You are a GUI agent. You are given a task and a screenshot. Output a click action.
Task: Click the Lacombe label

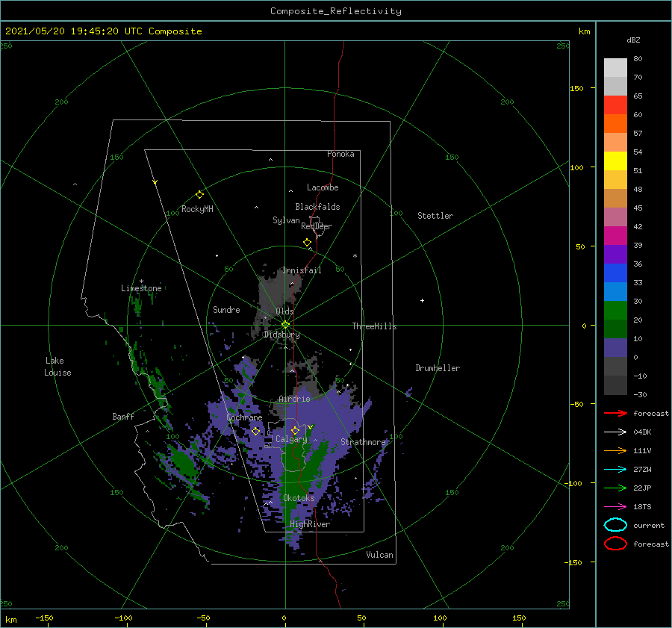pos(323,187)
